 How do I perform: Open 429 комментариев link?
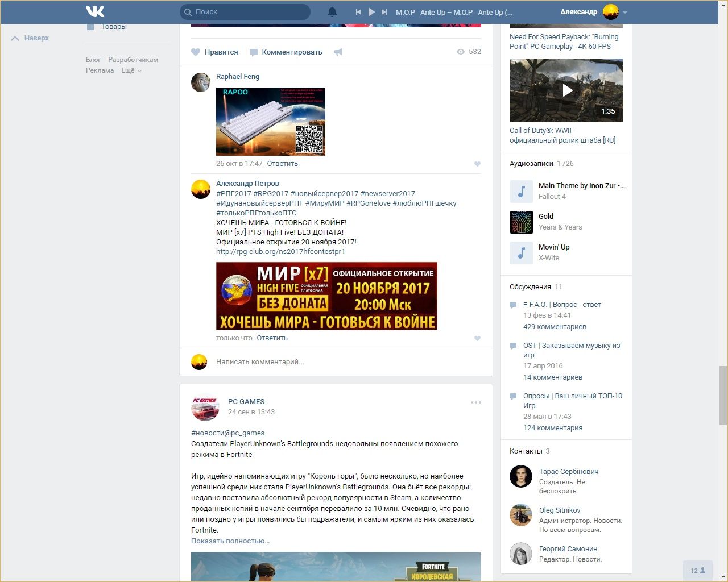pos(555,327)
